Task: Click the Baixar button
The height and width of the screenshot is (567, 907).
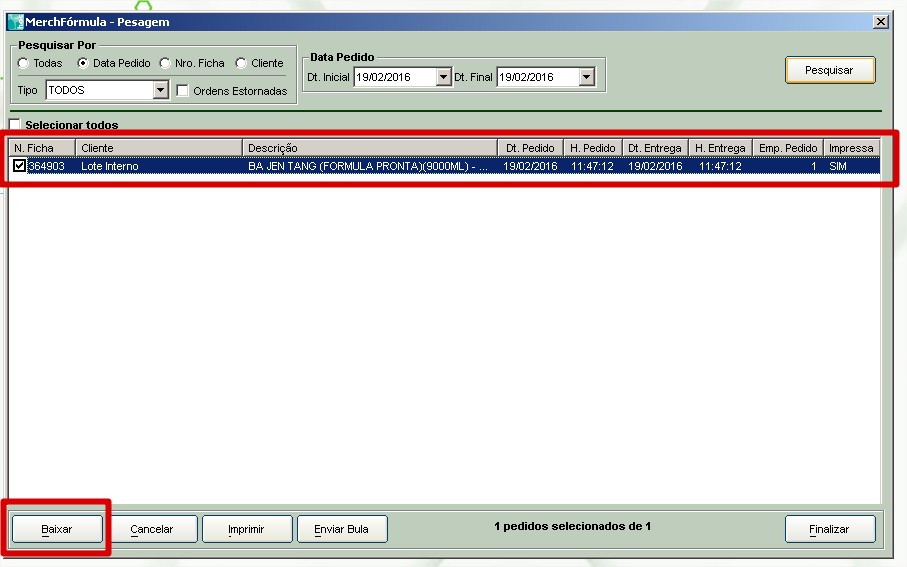Action: coord(56,529)
